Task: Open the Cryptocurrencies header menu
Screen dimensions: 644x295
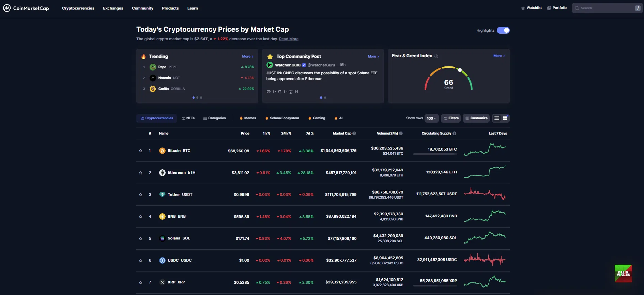Action: click(78, 8)
